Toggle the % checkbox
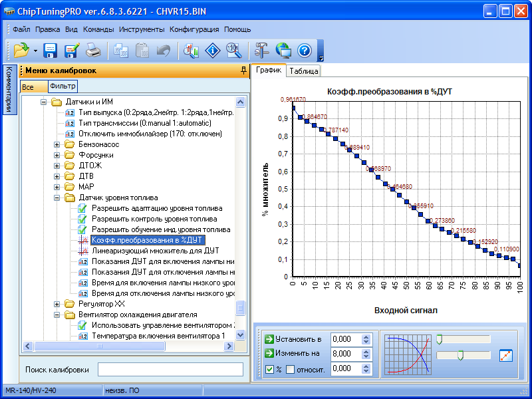The width and height of the screenshot is (532, 399). click(269, 369)
